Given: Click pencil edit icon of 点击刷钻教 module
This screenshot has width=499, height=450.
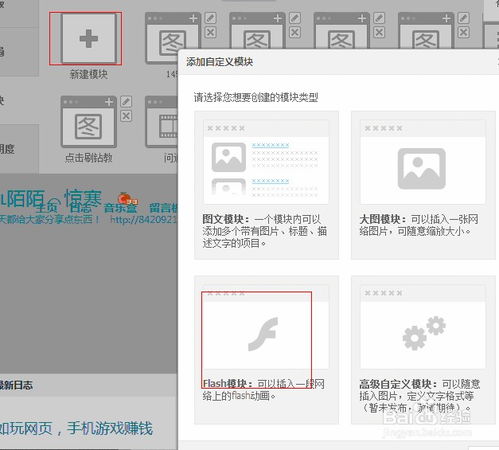Looking at the screenshot, I should tap(126, 102).
